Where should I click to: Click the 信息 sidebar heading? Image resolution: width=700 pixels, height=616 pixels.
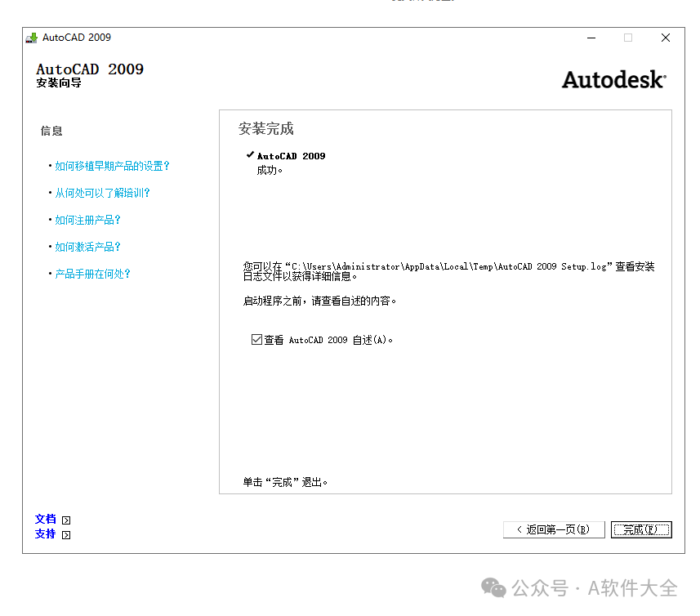(x=51, y=131)
